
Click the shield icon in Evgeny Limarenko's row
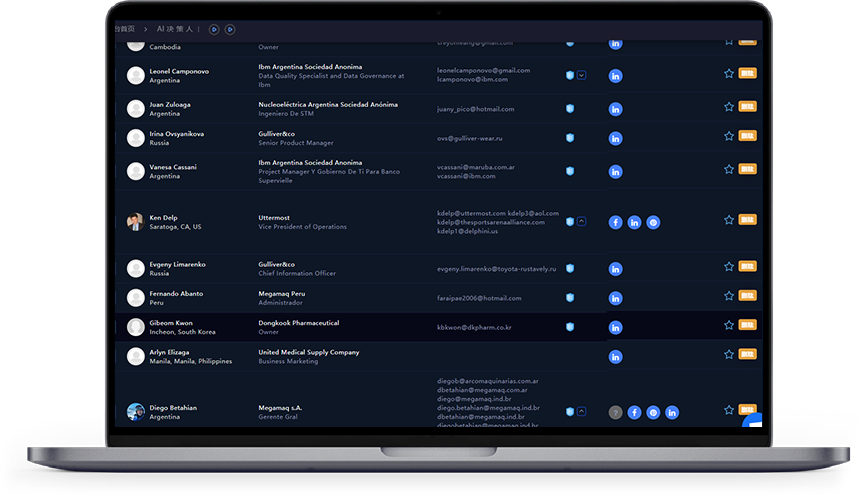570,268
